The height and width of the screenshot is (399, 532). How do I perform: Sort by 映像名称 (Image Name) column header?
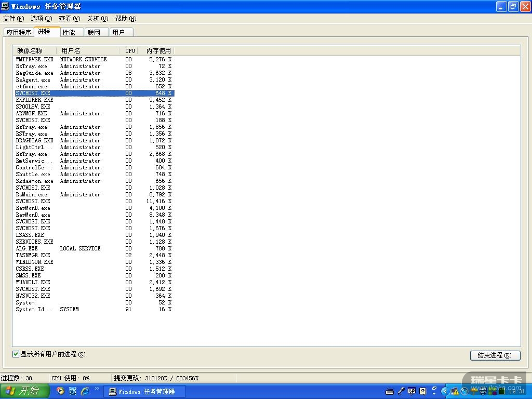tap(35, 50)
